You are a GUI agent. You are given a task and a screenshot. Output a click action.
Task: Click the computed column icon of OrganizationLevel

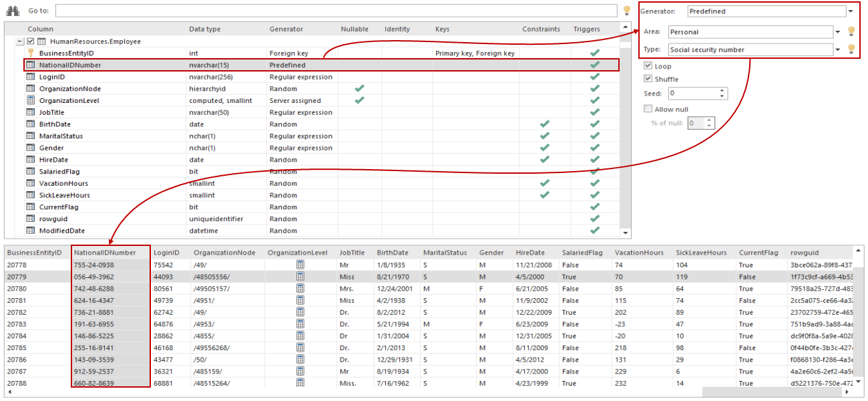(30, 100)
